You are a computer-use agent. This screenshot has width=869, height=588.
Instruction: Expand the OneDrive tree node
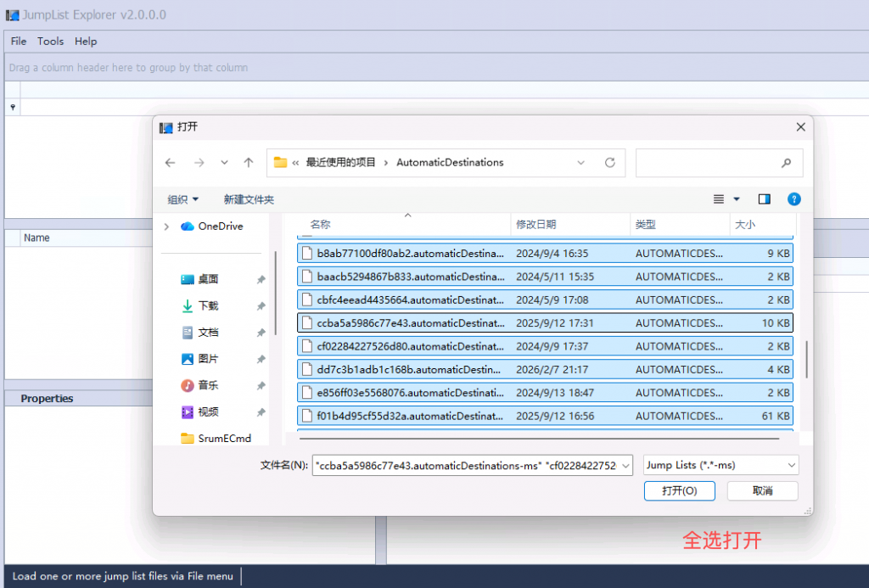point(166,227)
